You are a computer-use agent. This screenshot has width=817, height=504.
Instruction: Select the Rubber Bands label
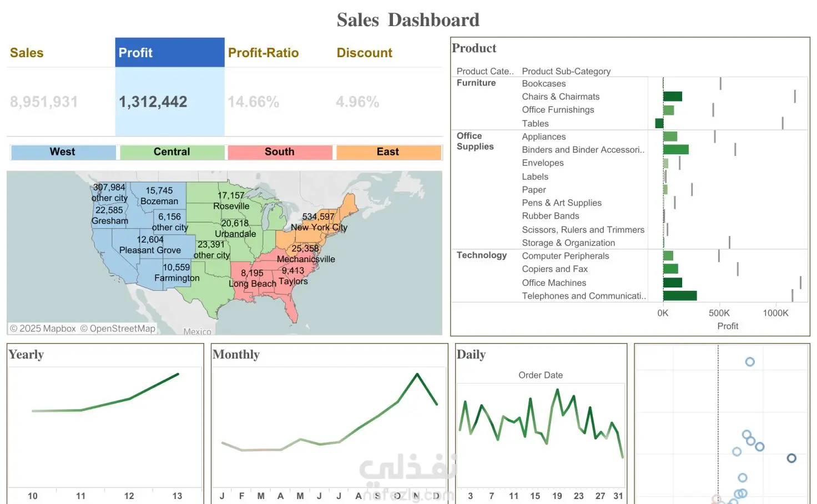tap(551, 216)
